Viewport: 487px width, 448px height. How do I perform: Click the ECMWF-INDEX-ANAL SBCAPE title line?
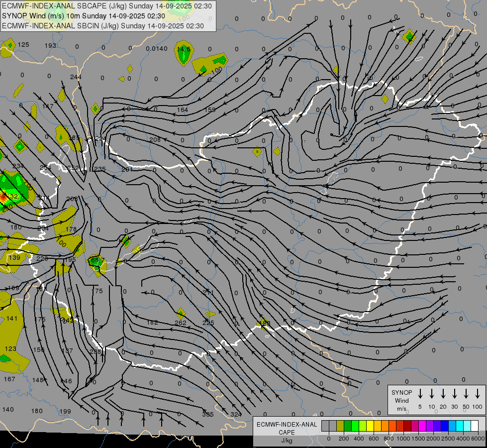(x=107, y=6)
